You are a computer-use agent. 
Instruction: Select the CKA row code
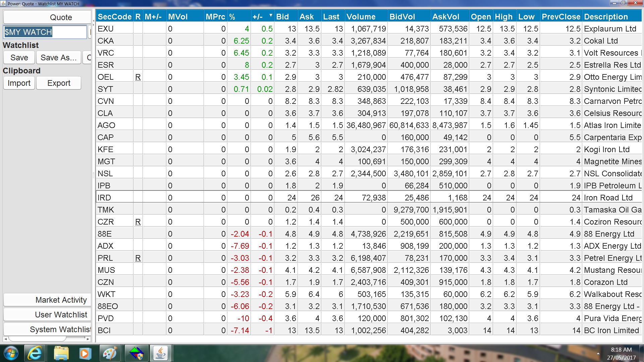105,41
